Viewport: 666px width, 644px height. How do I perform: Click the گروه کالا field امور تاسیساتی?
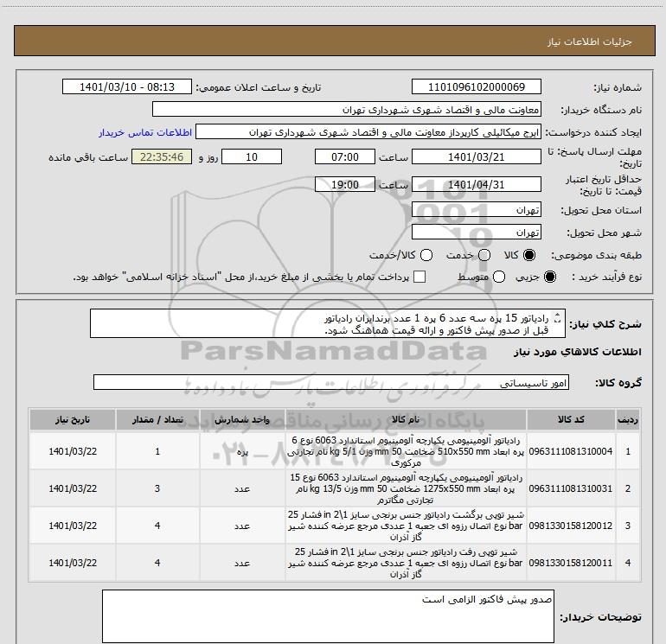coord(331,382)
